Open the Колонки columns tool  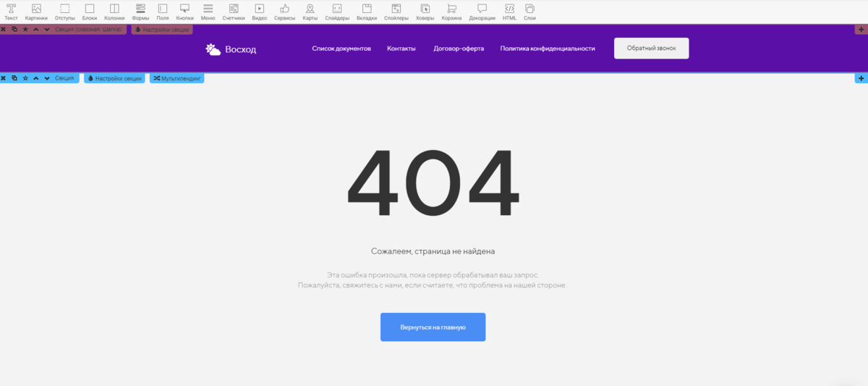(x=114, y=12)
